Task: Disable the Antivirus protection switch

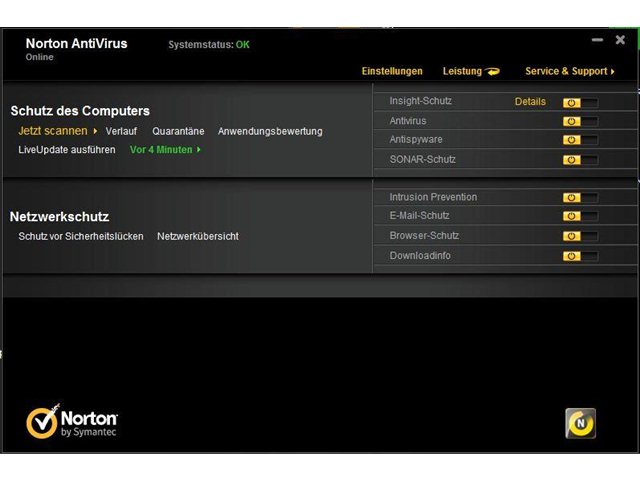Action: [x=579, y=121]
